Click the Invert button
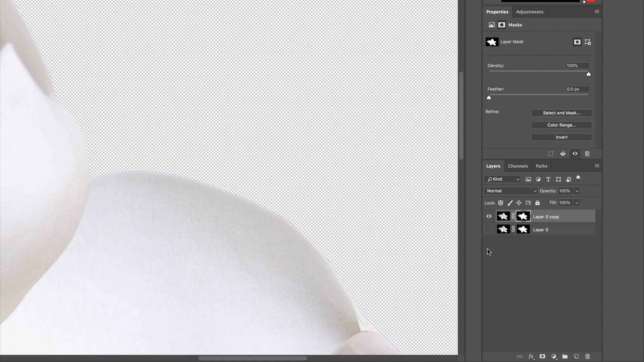Viewport: 644px width, 362px height. 561,137
